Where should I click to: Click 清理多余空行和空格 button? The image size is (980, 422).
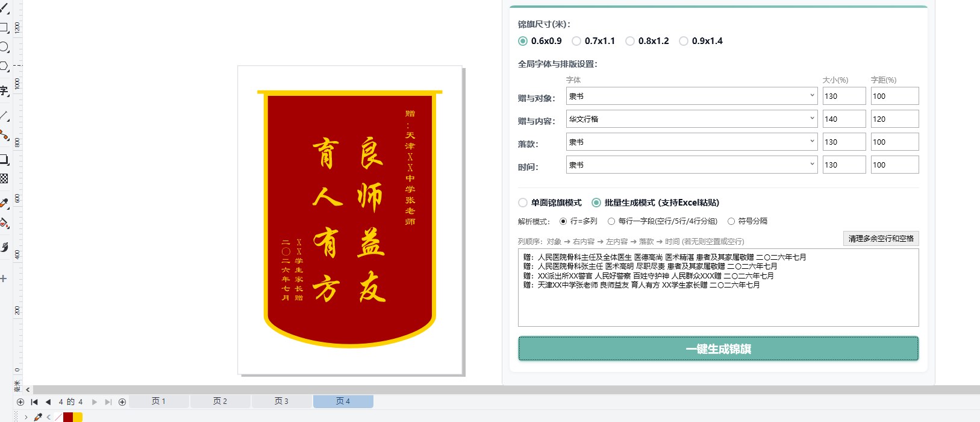pyautogui.click(x=881, y=239)
